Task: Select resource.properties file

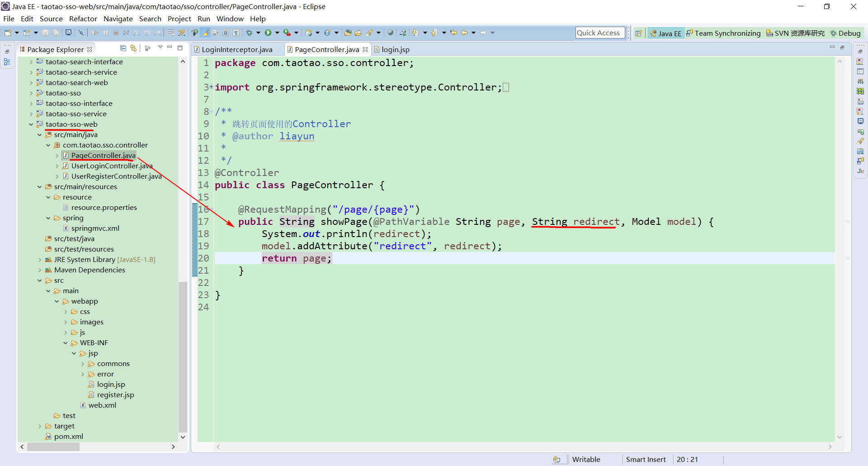Action: tap(104, 208)
